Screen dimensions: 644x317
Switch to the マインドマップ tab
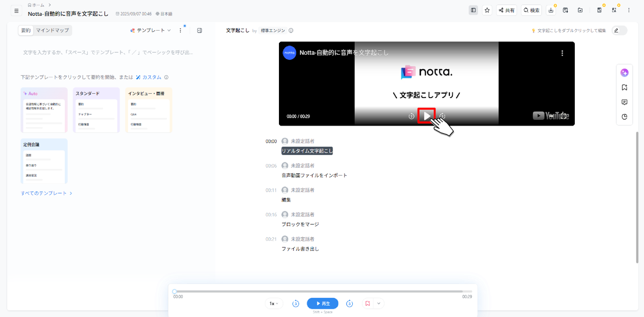click(x=52, y=30)
